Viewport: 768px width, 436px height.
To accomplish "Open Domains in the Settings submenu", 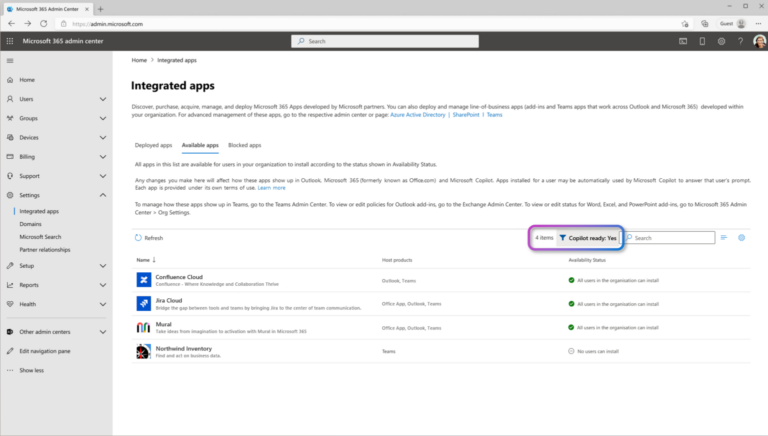I will (30, 224).
